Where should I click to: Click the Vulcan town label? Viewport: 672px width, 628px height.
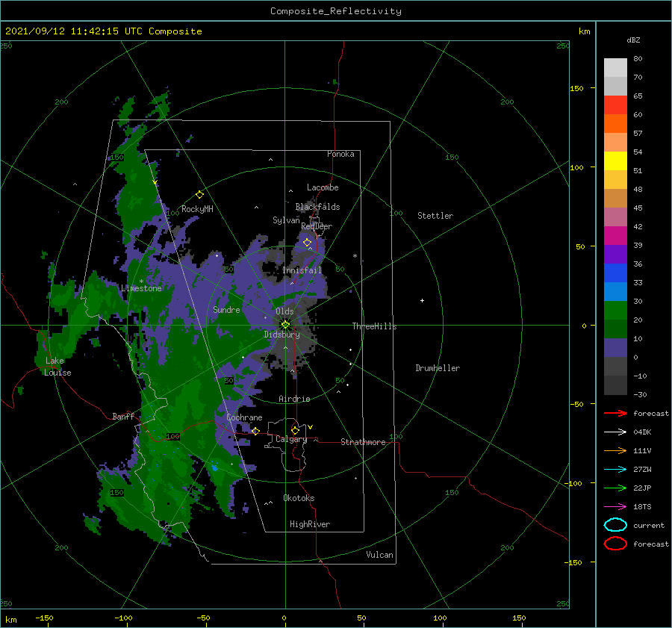[x=379, y=555]
